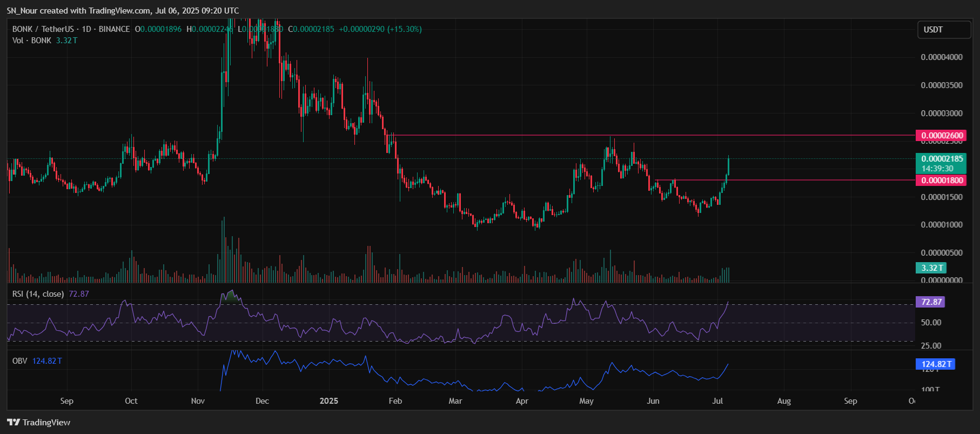Click the Nov label on time axis
The width and height of the screenshot is (980, 434).
click(198, 401)
